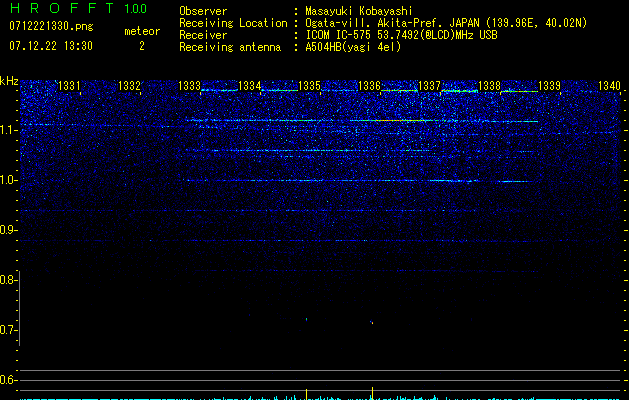This screenshot has width=629, height=400.
Task: Click the 0.8 kHz axis label
Action: click(x=8, y=280)
